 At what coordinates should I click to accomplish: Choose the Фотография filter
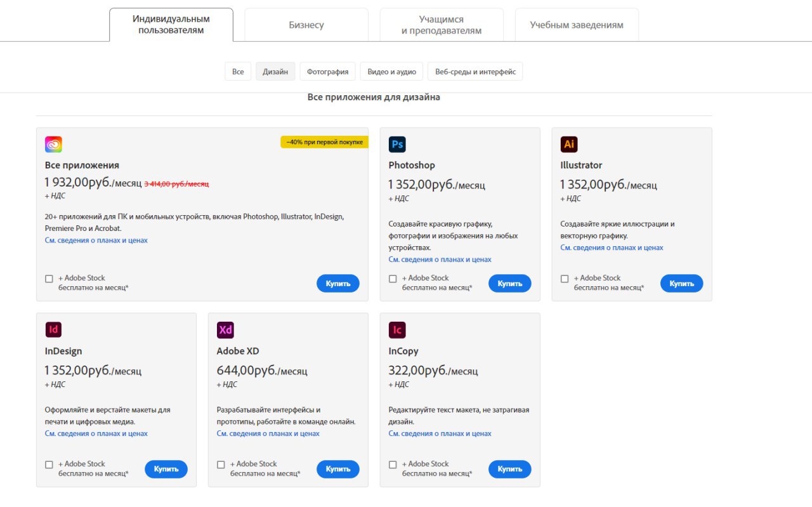tap(327, 72)
